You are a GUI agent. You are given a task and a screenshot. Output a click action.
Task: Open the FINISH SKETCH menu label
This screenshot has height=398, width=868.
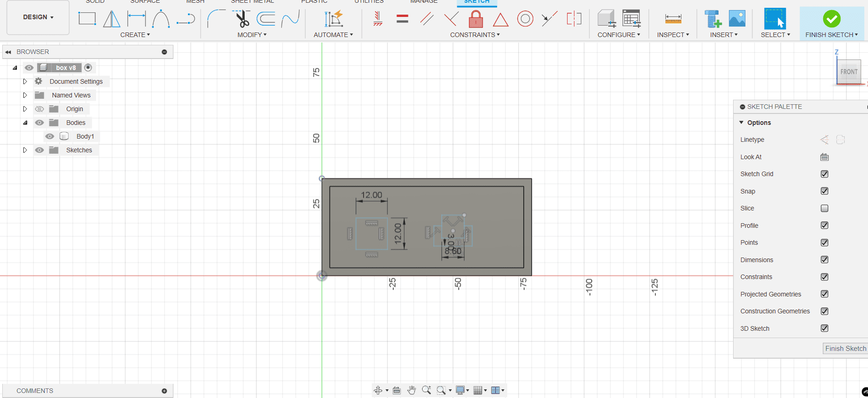point(831,35)
